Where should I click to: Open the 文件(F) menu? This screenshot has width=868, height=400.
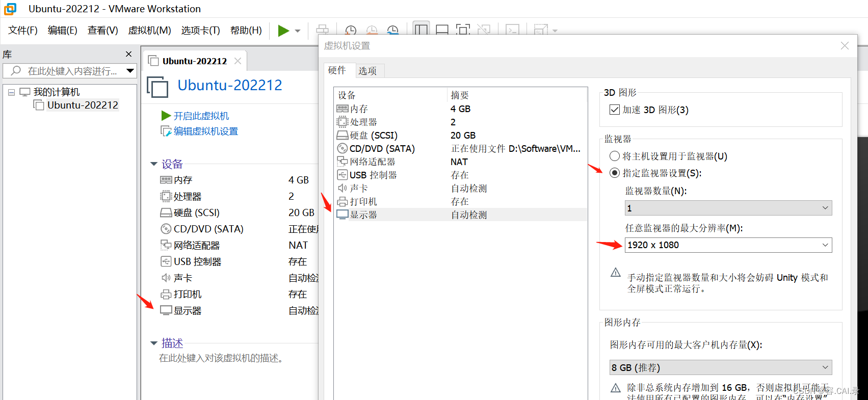point(23,31)
